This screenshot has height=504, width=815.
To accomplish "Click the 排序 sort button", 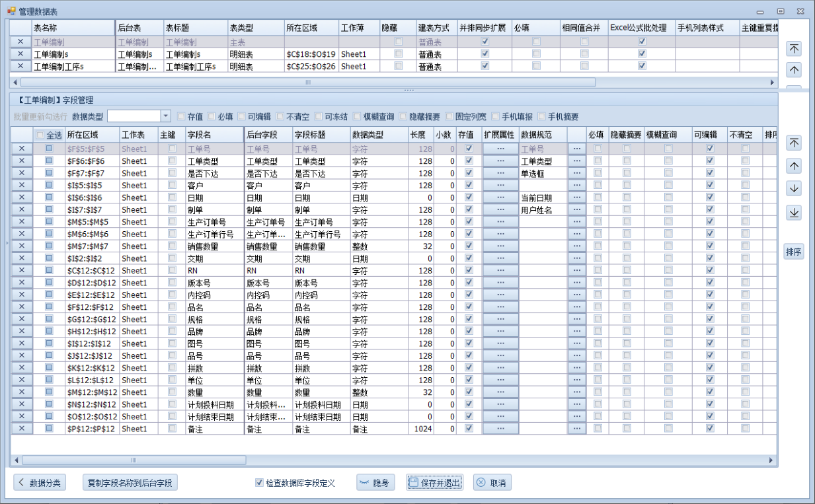I will pos(794,252).
